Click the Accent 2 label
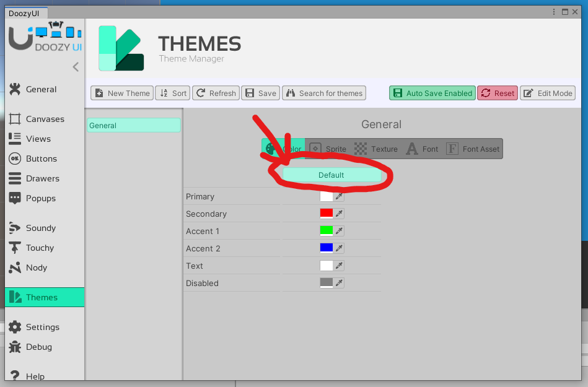This screenshot has height=387, width=588. click(203, 248)
